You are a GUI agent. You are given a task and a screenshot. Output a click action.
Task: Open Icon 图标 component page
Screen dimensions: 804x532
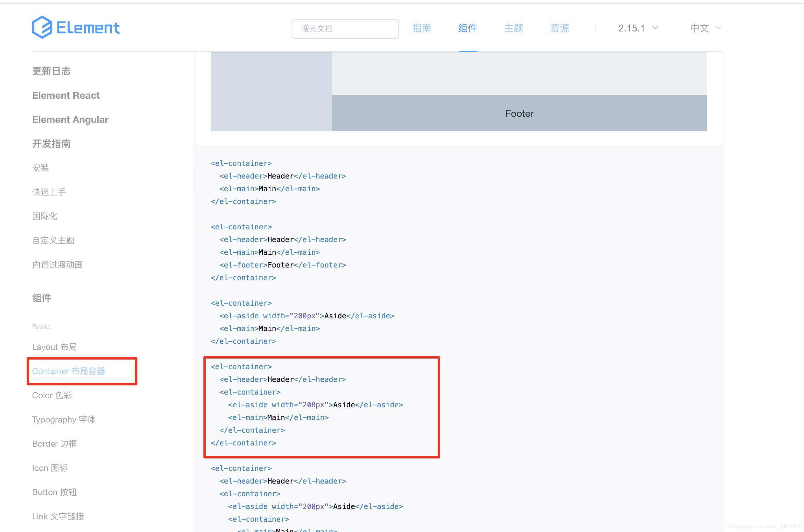(50, 468)
